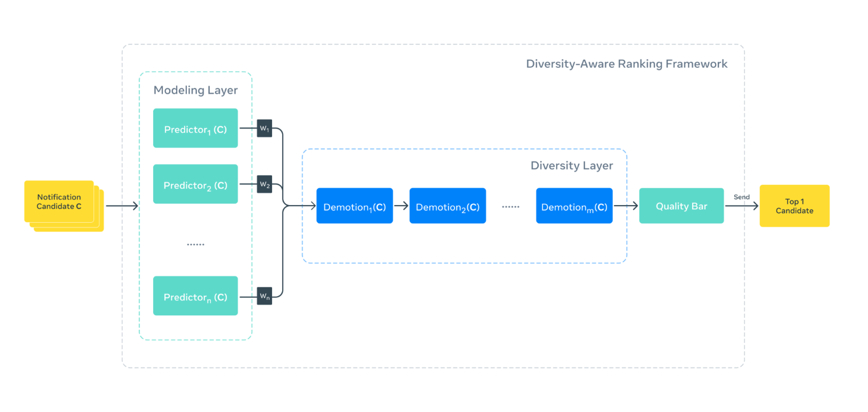
Task: Click the Modeling Layer title
Action: [x=195, y=90]
